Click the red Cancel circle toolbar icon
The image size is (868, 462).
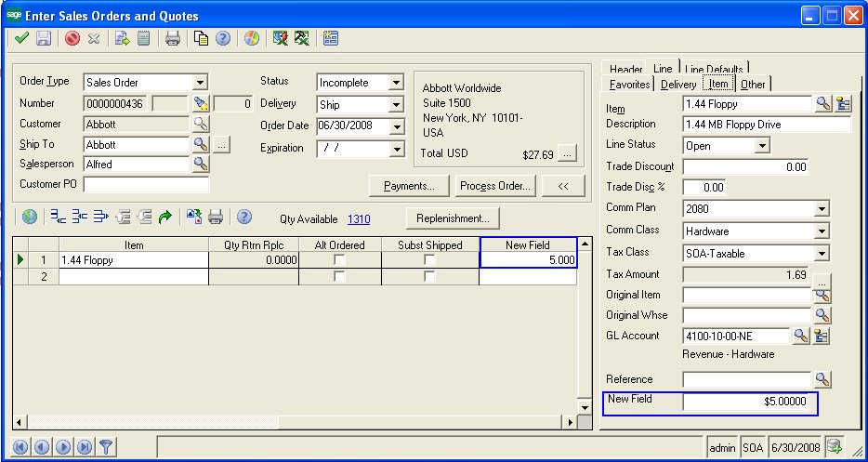pos(72,38)
